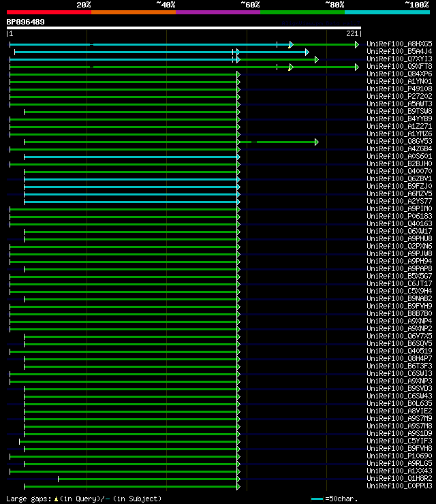Viewport: 436px width, 504px height.
Task: Select UniRef100_A4ZGB4 label
Action: [399, 149]
